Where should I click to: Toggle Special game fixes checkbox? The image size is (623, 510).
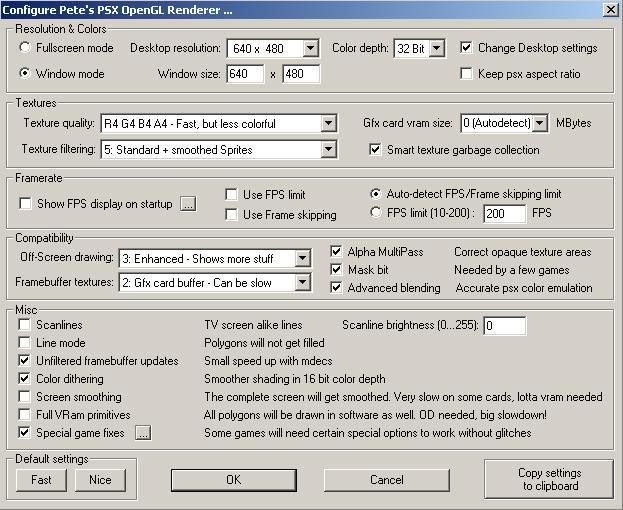pyautogui.click(x=24, y=432)
